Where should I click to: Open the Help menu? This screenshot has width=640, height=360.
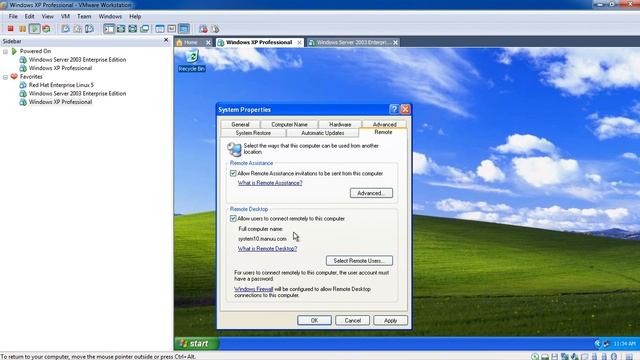click(x=135, y=16)
